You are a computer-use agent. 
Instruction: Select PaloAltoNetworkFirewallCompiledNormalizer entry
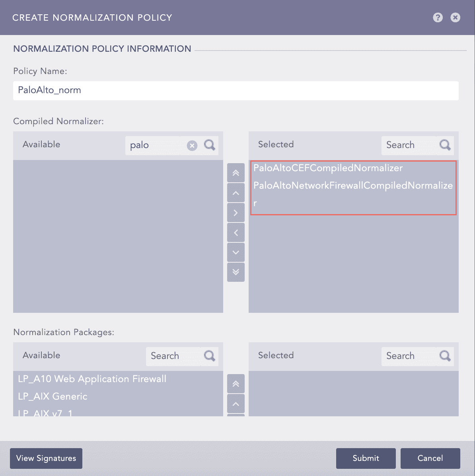[353, 185]
